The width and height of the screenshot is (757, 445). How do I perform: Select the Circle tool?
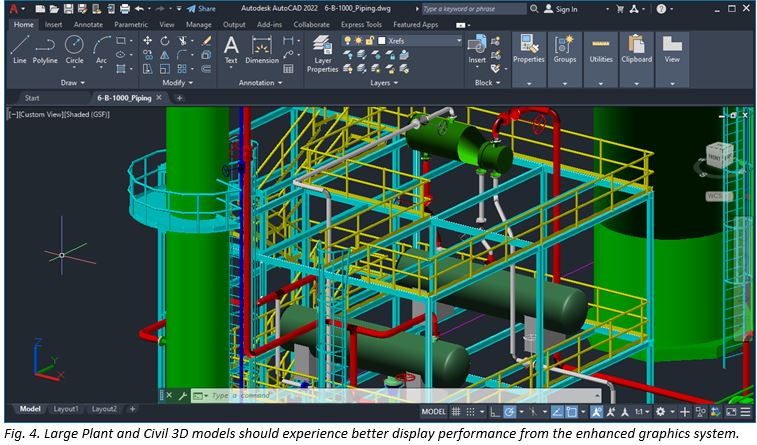[74, 49]
